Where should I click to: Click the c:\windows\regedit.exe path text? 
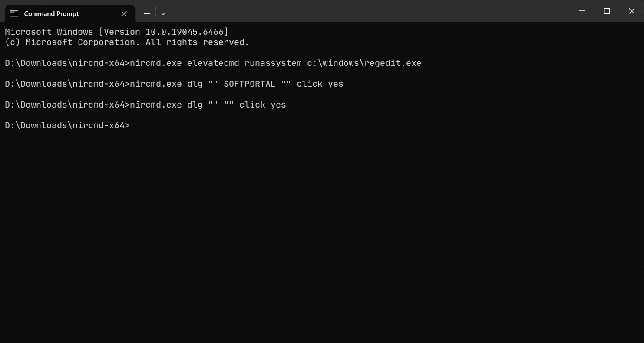pyautogui.click(x=364, y=63)
